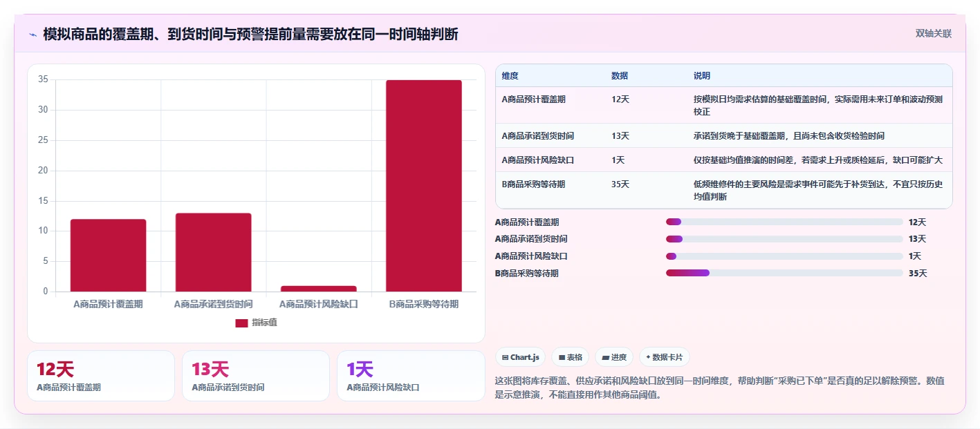Image resolution: width=980 pixels, height=429 pixels.
Task: Click the 数据 column header
Action: [x=620, y=75]
